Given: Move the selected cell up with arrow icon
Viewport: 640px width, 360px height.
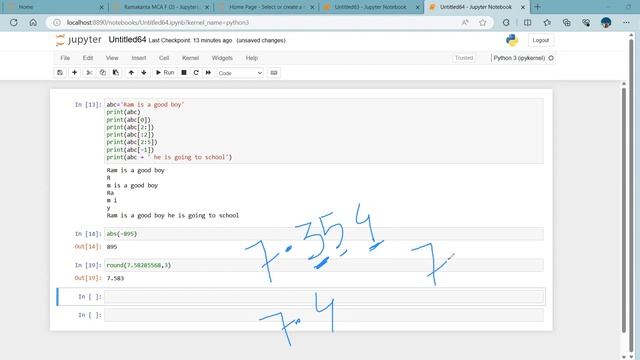Looking at the screenshot, I should pos(131,73).
